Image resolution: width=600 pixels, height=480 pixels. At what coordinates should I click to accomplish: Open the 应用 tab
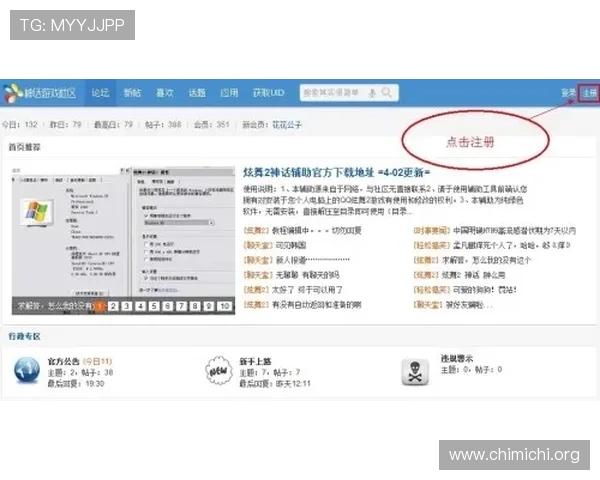coord(229,93)
